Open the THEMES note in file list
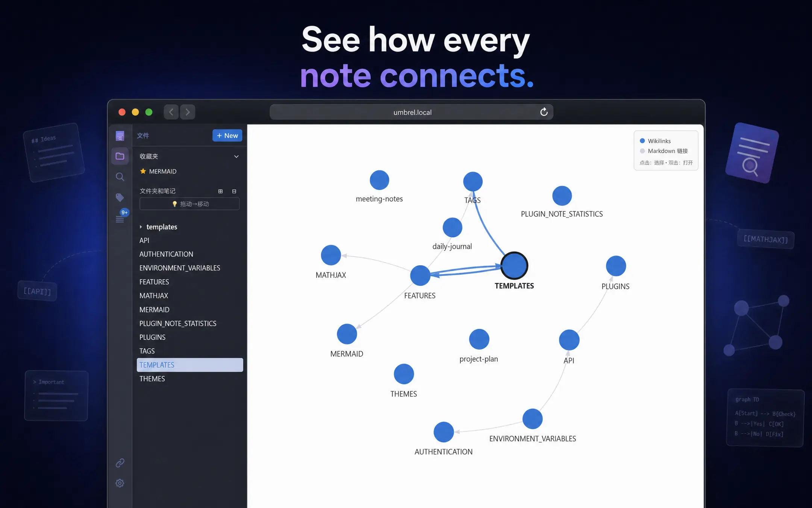 (x=152, y=379)
